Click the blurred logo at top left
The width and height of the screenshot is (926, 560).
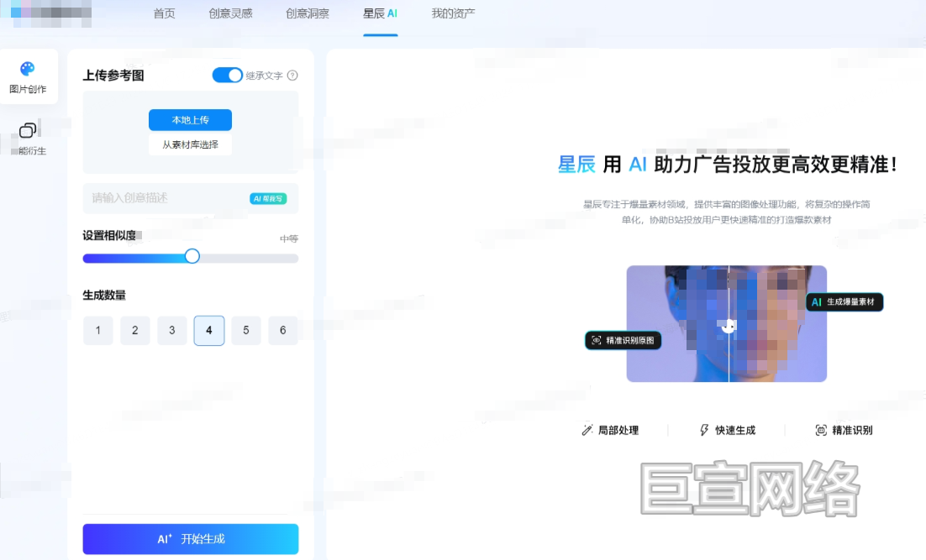[47, 13]
